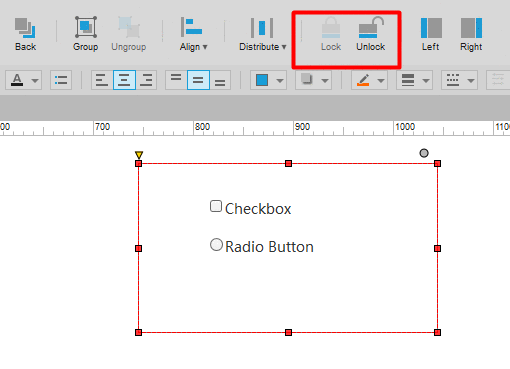Viewport: 510px width, 369px height.
Task: Align text to top
Action: [x=176, y=80]
